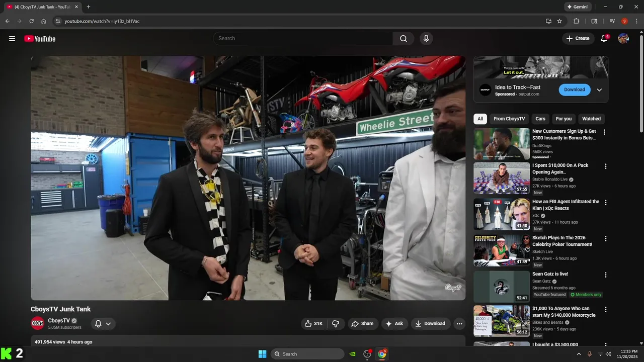Select From CboysTV filter chip
The height and width of the screenshot is (362, 644).
coord(509,119)
